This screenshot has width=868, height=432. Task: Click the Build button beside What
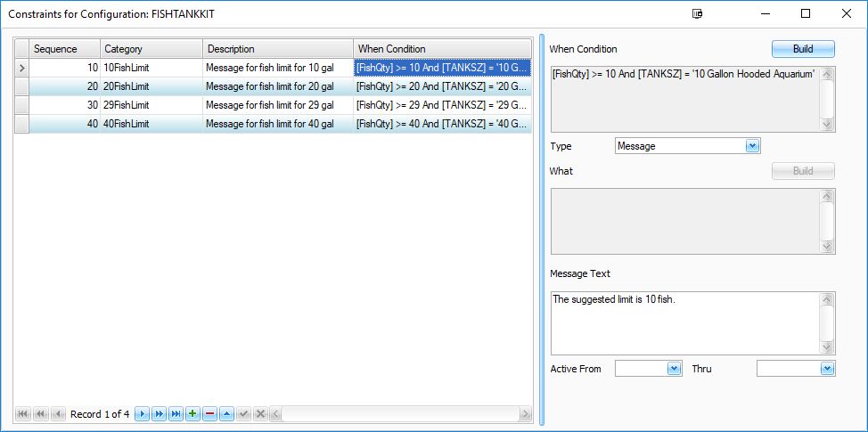pyautogui.click(x=803, y=171)
